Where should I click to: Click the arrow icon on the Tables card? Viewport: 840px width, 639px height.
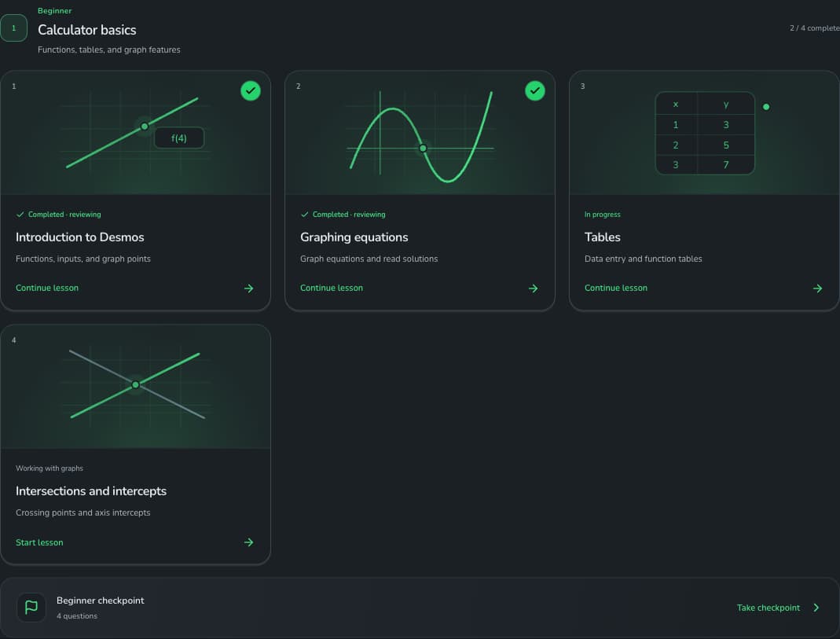point(817,288)
